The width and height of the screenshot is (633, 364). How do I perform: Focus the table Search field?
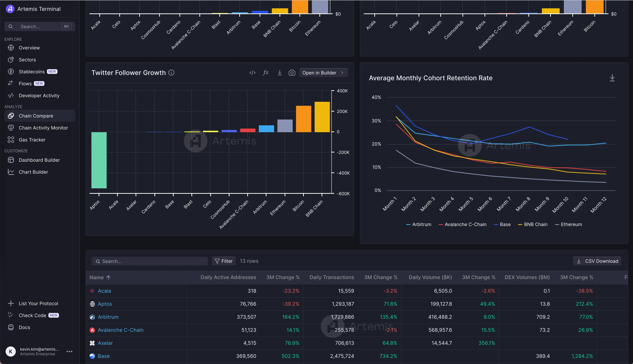coord(150,261)
